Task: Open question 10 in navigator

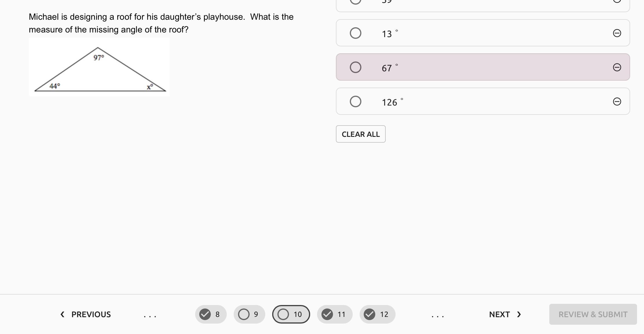Action: tap(291, 314)
